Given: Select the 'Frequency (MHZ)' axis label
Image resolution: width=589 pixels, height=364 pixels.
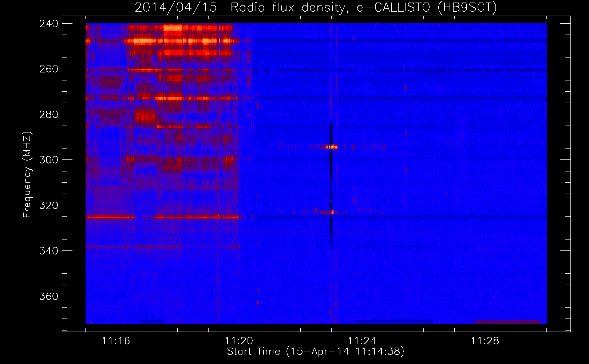Looking at the screenshot, I should pos(27,174).
